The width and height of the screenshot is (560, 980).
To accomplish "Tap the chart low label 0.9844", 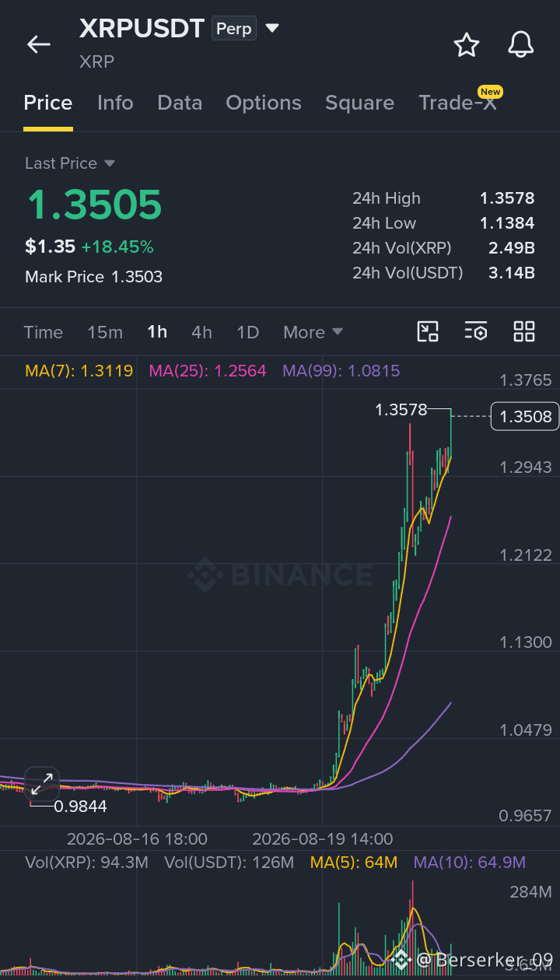I will (80, 807).
